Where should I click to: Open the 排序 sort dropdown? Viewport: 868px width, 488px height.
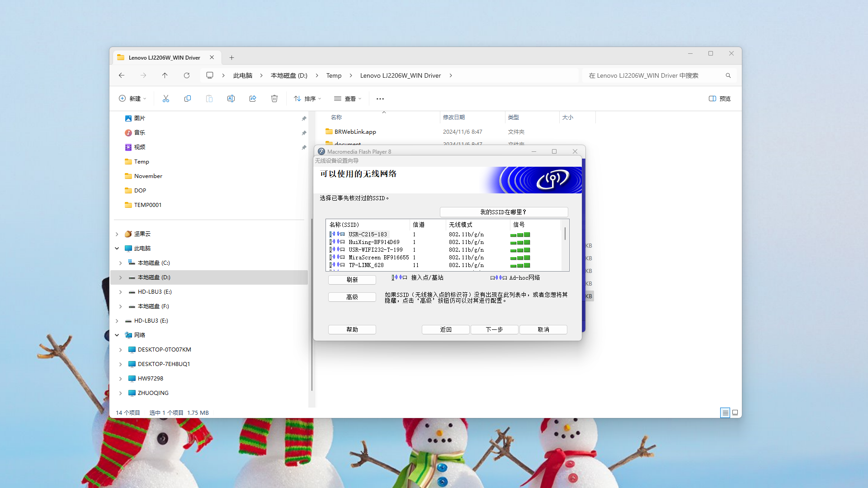(x=307, y=99)
